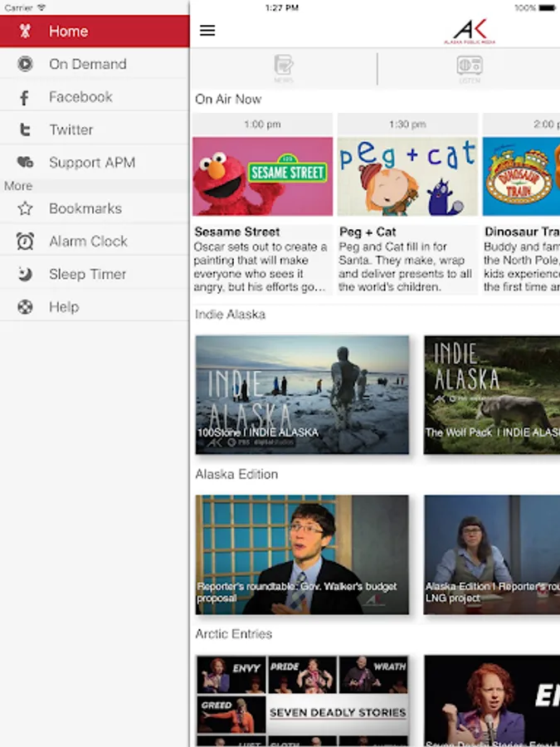
Task: Open Peg + Cat show thumbnail
Action: [407, 176]
